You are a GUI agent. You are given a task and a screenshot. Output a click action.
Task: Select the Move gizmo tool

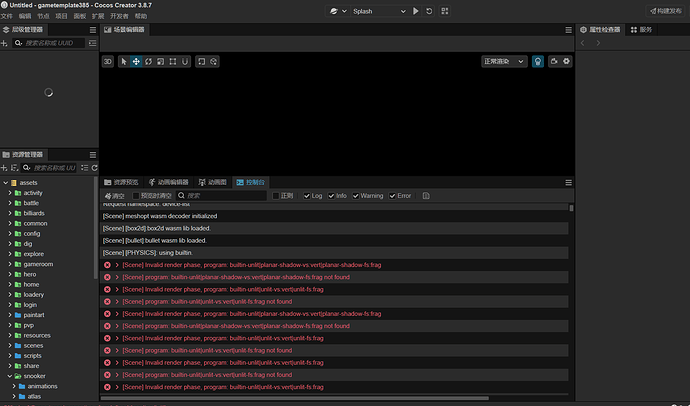[136, 62]
